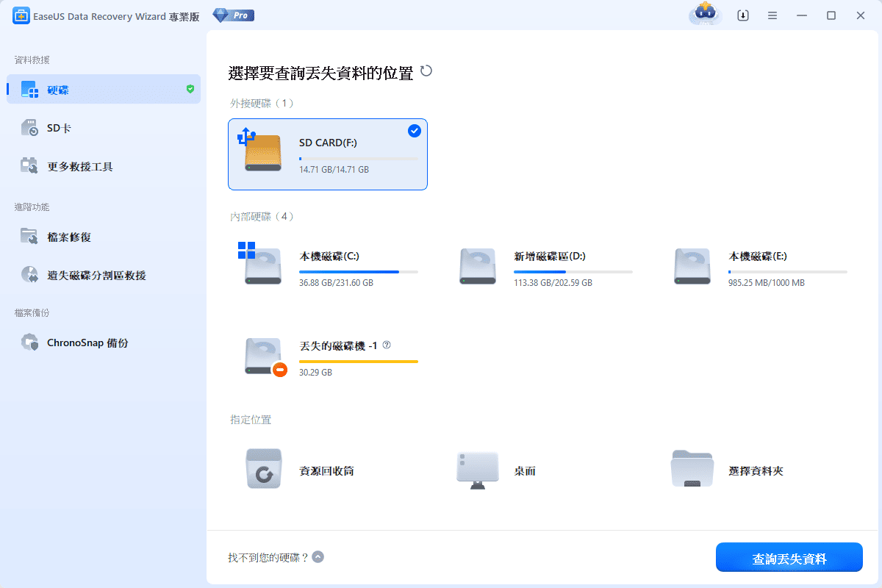Screen dimensions: 882x588
Task: Click the 14.71 GB/14.71 GB size text
Action: tap(334, 170)
